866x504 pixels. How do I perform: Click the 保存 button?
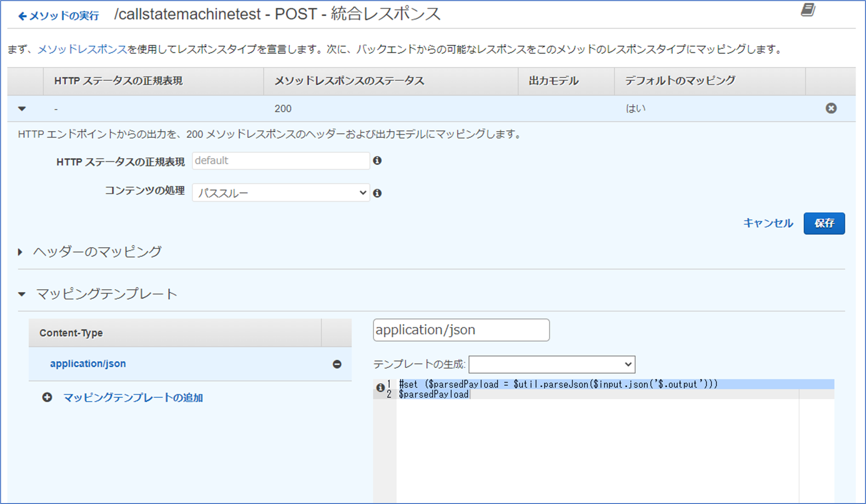[x=824, y=223]
